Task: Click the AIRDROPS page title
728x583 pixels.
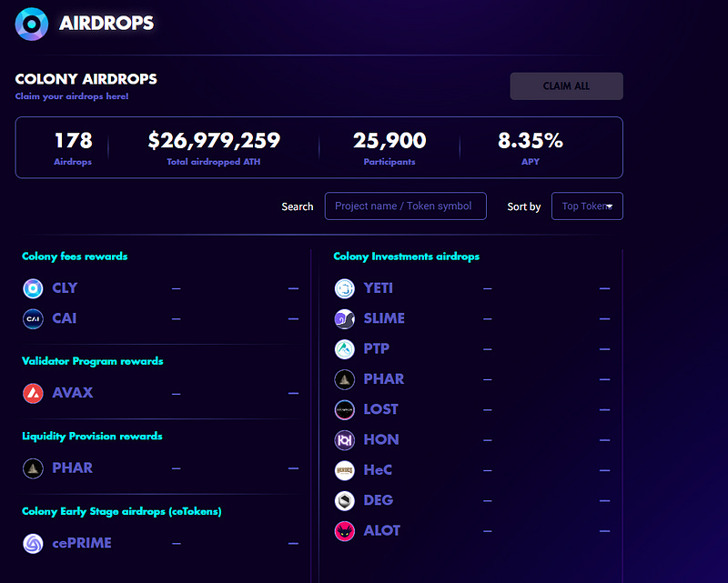Action: [106, 24]
